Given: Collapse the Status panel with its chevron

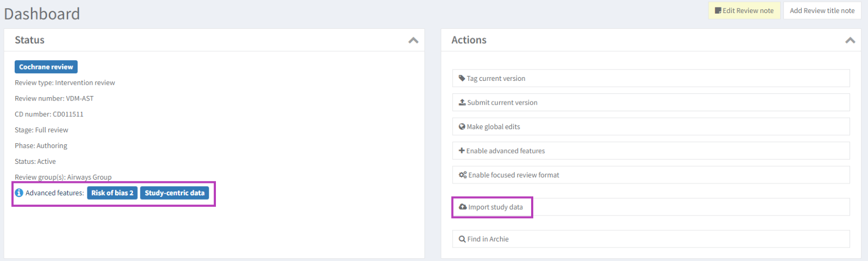Looking at the screenshot, I should click(413, 40).
